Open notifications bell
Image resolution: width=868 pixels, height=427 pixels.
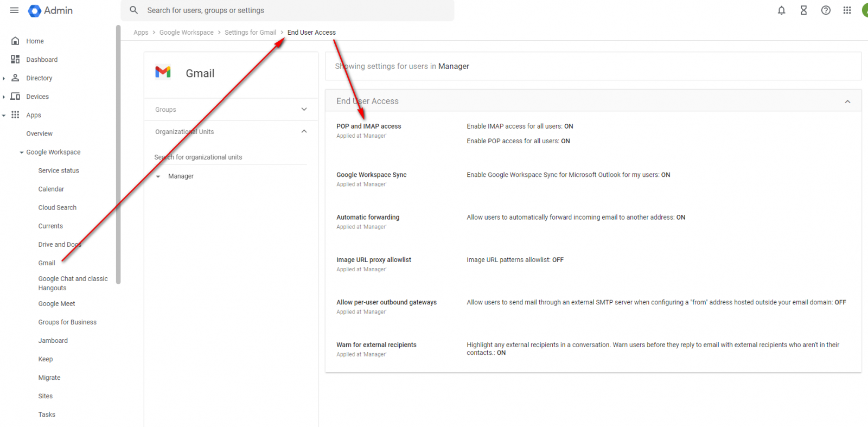(x=781, y=10)
